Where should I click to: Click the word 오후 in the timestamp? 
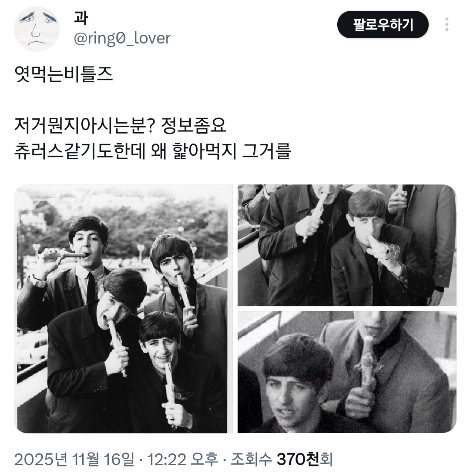coord(205,459)
